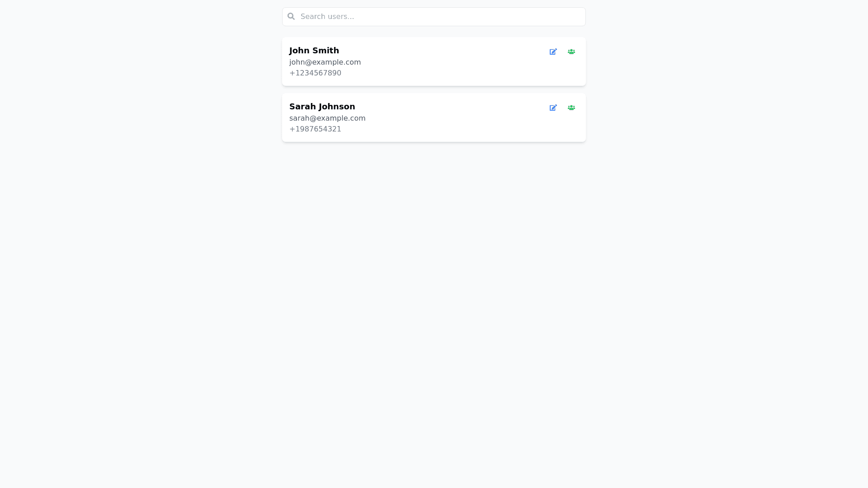Click the Search users placeholder text
Image resolution: width=868 pixels, height=488 pixels.
pos(327,17)
